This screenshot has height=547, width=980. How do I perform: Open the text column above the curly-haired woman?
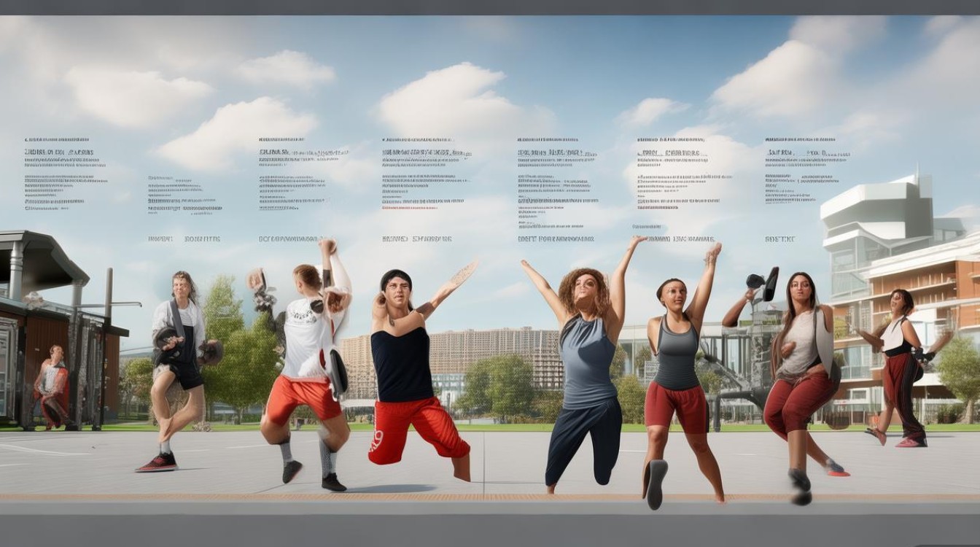(x=558, y=182)
